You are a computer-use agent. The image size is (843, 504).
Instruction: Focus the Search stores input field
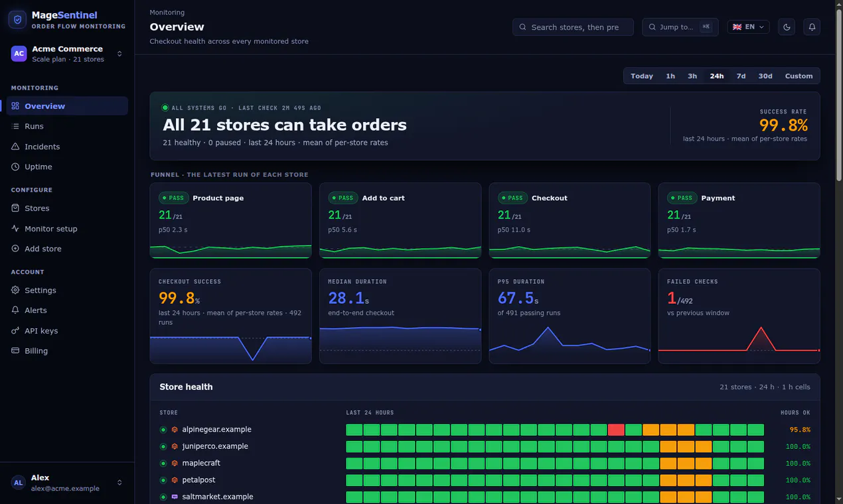[573, 27]
